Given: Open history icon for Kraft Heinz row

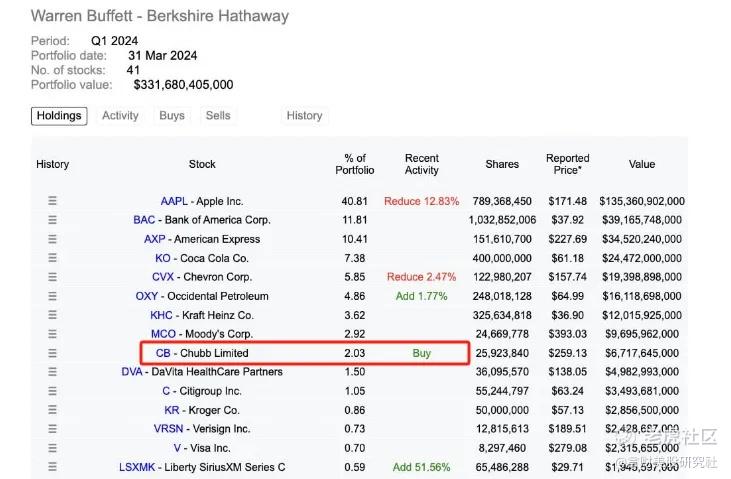Looking at the screenshot, I should point(52,315).
